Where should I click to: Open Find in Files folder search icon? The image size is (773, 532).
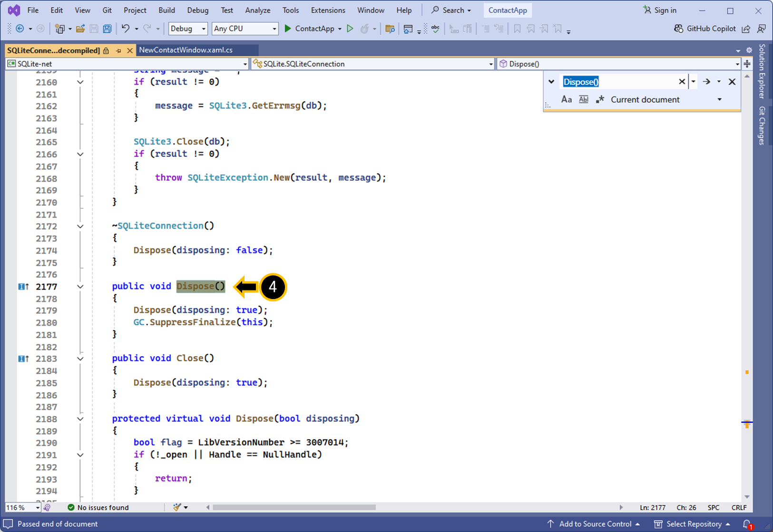click(390, 29)
